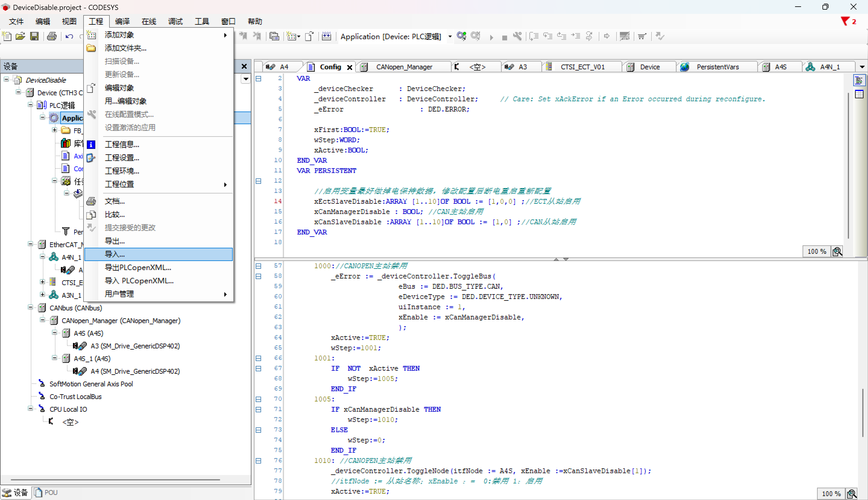Click the 工程设置 icon in the menu

(x=91, y=158)
